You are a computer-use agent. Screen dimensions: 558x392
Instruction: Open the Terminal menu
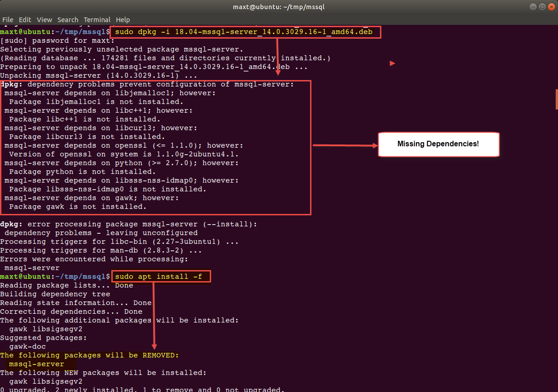tap(97, 20)
